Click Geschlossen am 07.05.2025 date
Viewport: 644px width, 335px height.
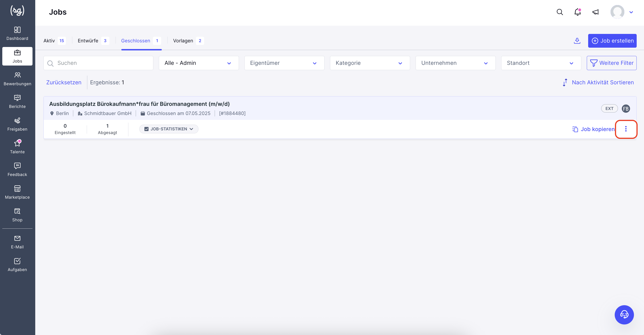(x=176, y=113)
